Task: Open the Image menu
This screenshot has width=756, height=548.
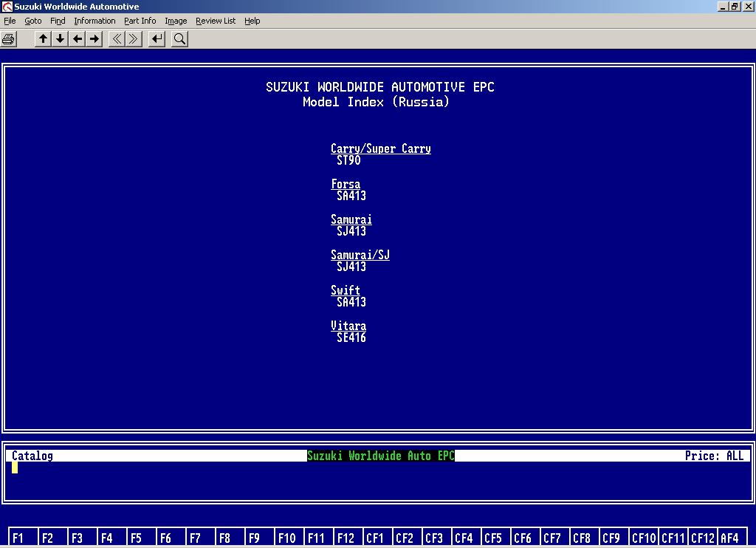Action: click(176, 21)
